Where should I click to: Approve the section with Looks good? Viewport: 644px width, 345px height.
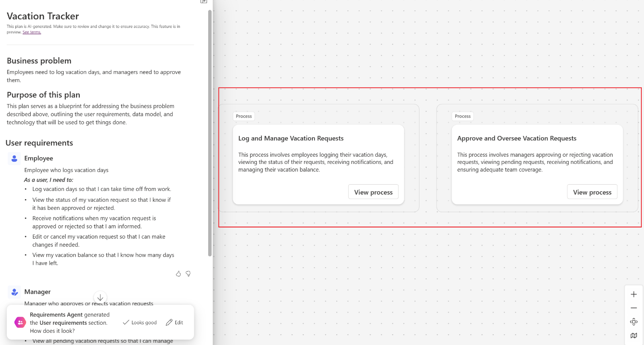pos(139,322)
